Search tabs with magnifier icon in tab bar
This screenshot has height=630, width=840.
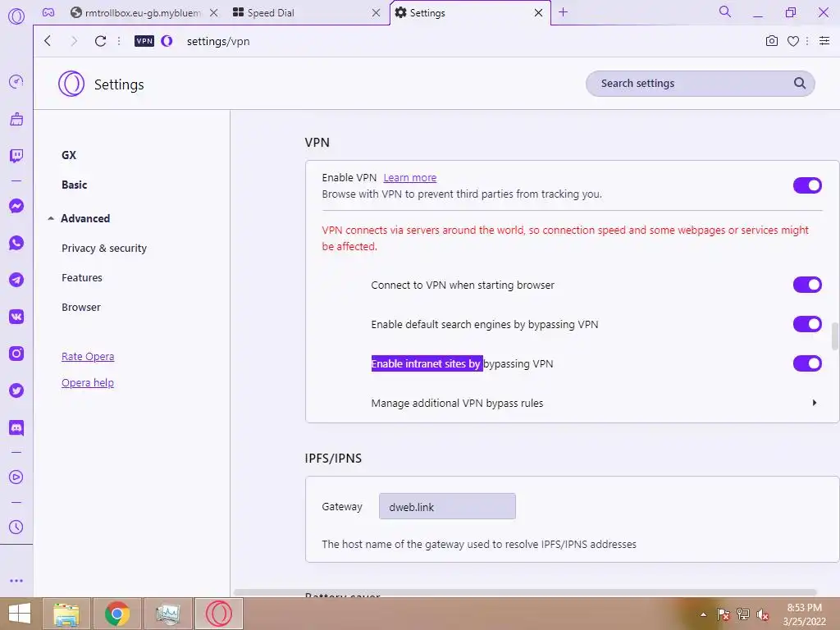[x=725, y=11]
